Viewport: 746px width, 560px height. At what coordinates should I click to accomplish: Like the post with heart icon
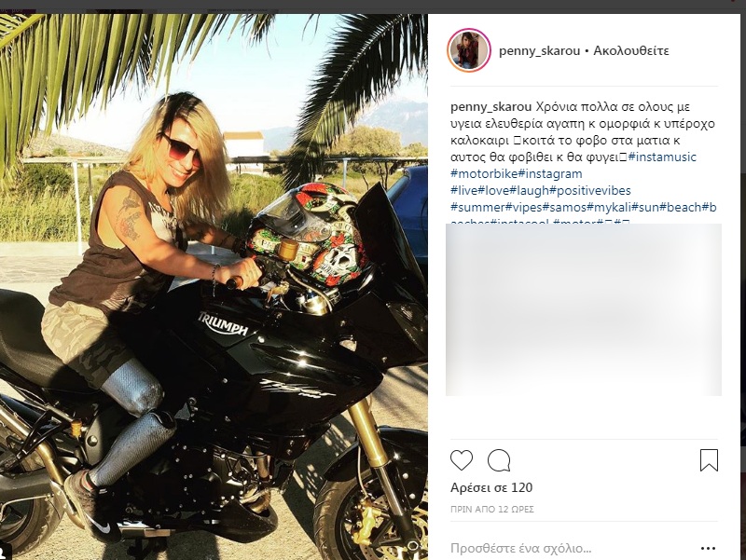point(462,460)
